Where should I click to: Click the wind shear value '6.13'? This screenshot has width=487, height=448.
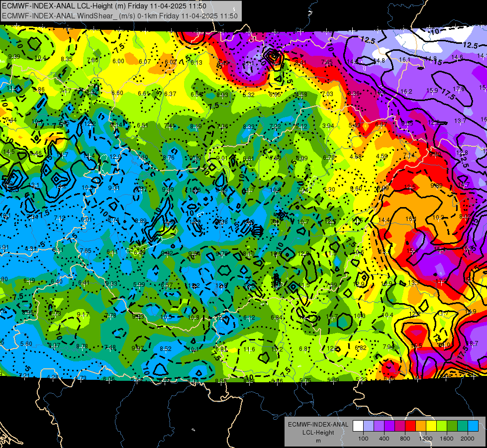(x=196, y=63)
